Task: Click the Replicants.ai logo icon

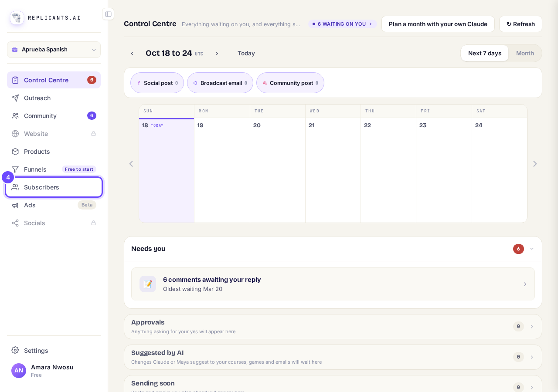Action: click(17, 18)
